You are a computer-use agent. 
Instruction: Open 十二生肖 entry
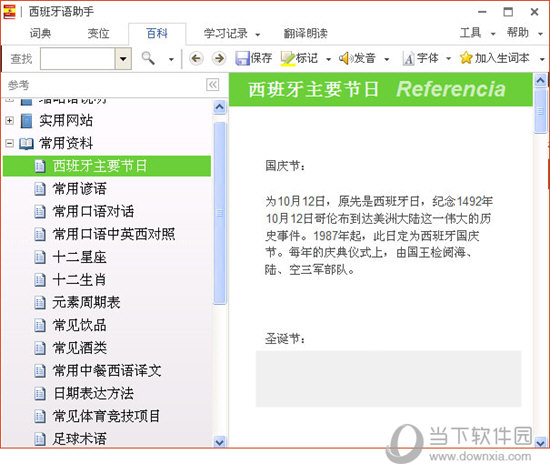pyautogui.click(x=79, y=280)
